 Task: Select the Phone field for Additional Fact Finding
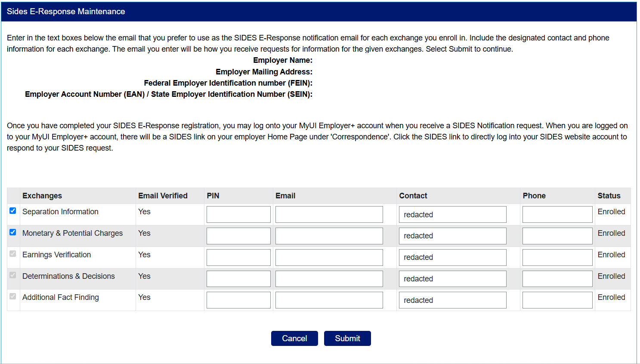click(x=557, y=300)
